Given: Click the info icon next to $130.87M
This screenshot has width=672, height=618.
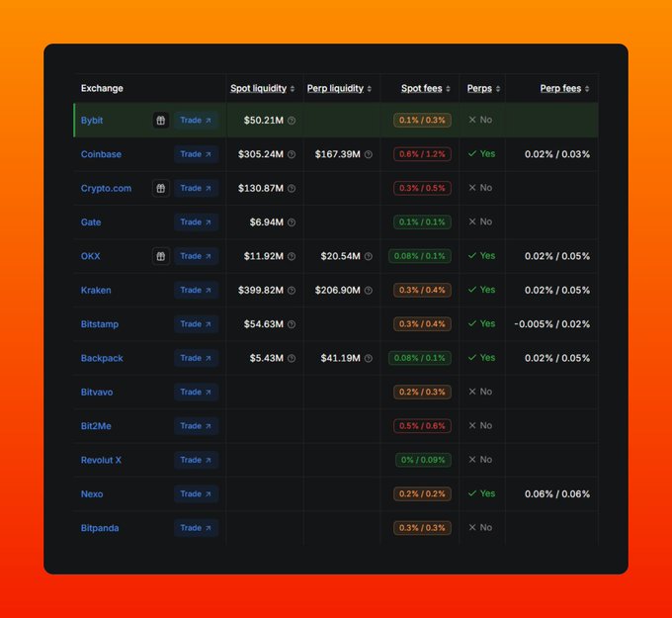Looking at the screenshot, I should click(x=292, y=188).
